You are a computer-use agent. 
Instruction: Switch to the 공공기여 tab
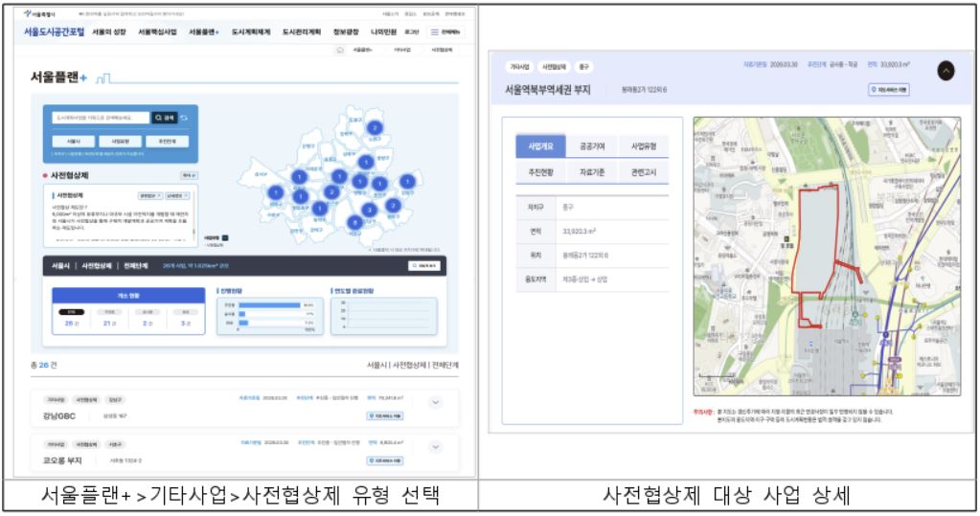pyautogui.click(x=592, y=146)
